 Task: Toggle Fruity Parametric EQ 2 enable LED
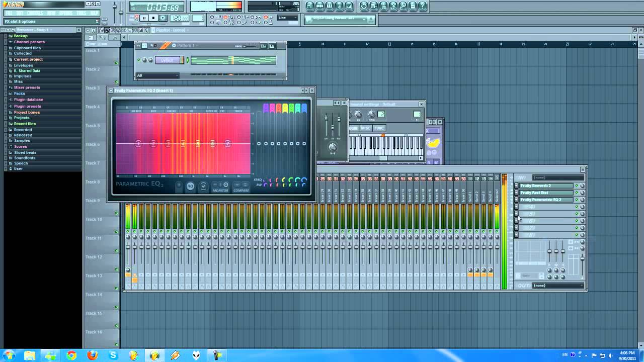(x=577, y=200)
